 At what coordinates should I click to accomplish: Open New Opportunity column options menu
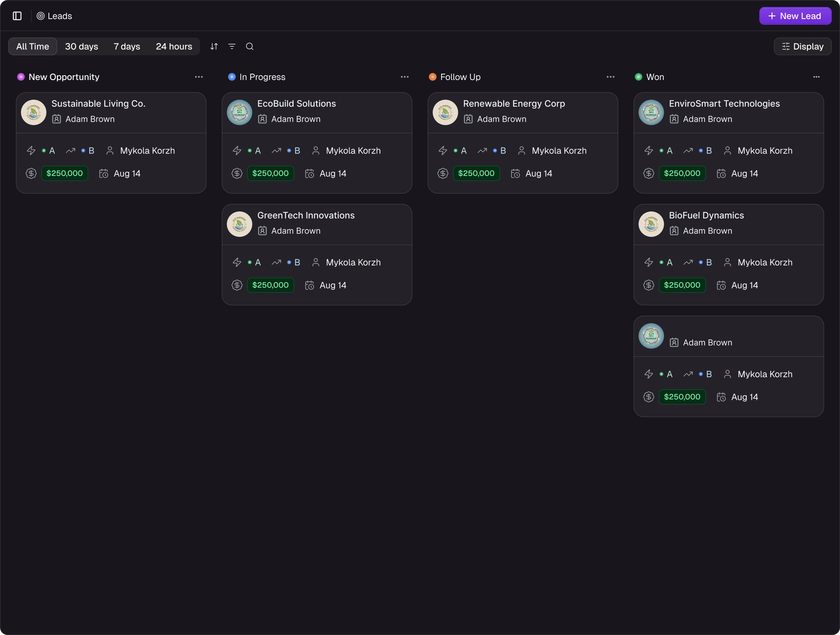(x=199, y=77)
